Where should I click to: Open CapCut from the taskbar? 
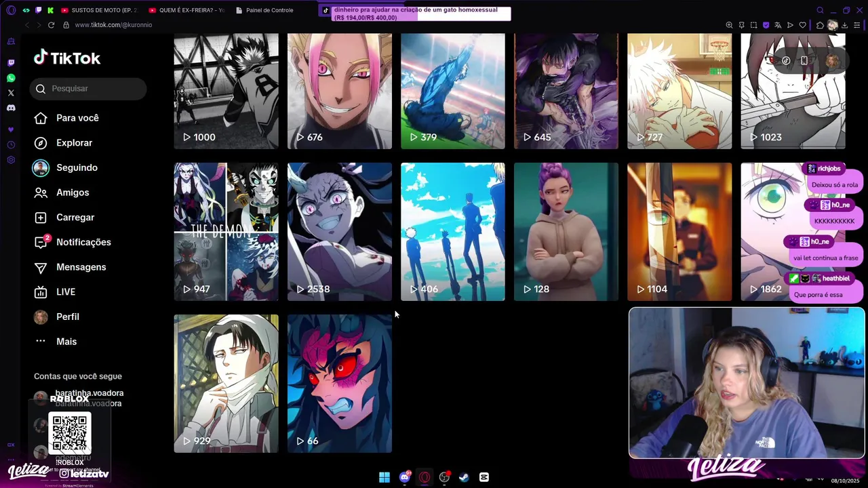tap(484, 477)
